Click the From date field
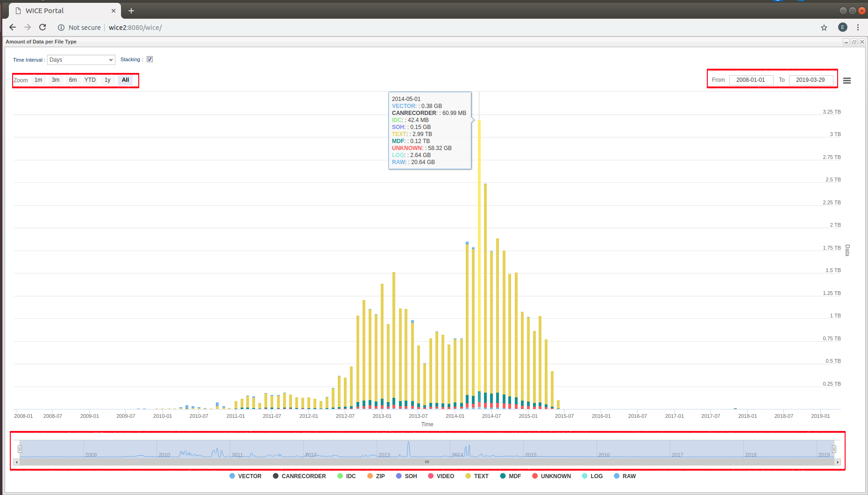Screen dimensions: 868x495 pos(750,80)
